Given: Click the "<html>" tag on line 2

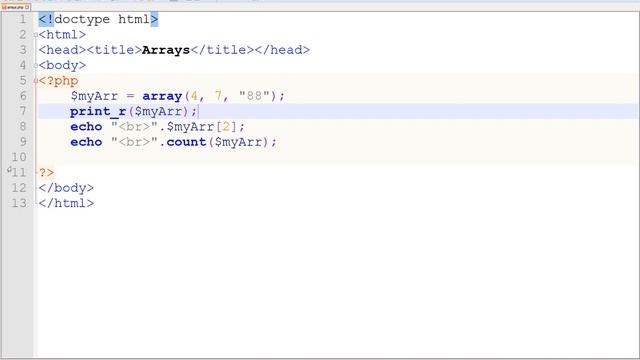Looking at the screenshot, I should [62, 35].
